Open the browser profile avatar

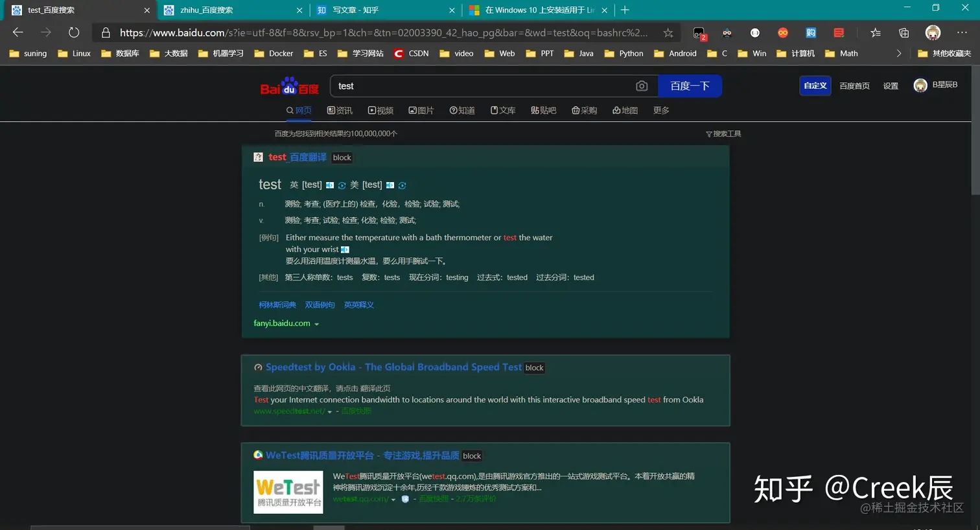click(x=933, y=32)
